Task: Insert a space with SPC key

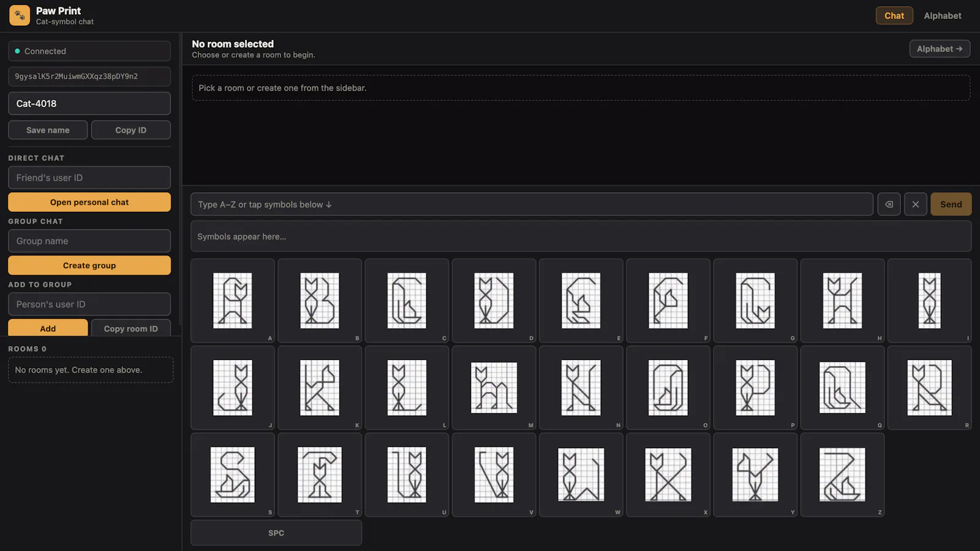Action: 276,533
